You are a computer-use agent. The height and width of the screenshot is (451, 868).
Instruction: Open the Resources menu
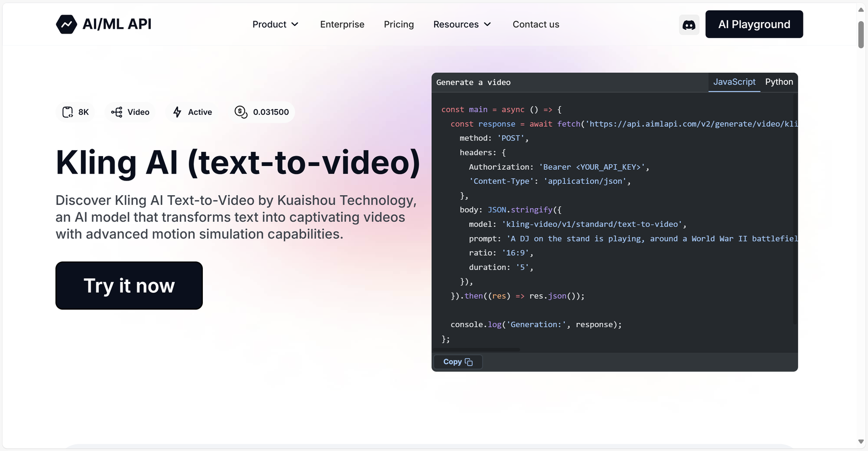click(x=462, y=24)
